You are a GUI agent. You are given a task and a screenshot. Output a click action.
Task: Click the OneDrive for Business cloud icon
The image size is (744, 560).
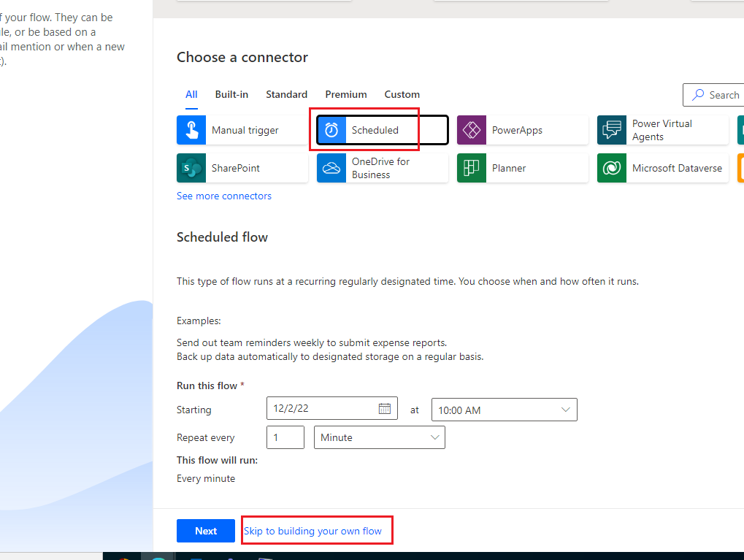tap(331, 168)
